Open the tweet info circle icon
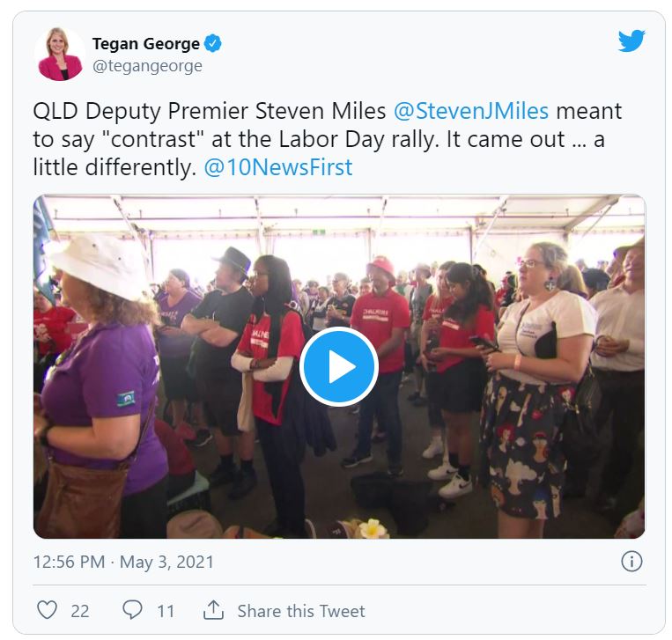The height and width of the screenshot is (640, 672). [x=631, y=561]
